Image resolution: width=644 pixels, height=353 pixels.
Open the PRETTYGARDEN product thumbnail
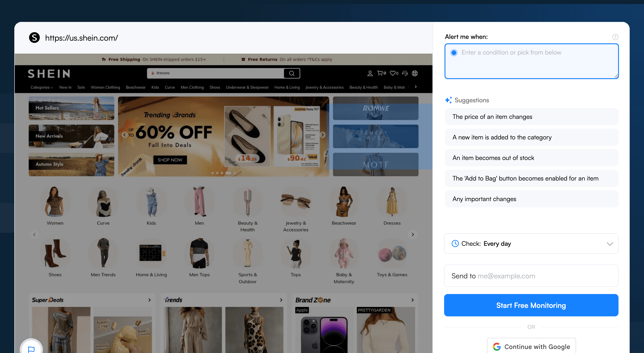(386, 330)
